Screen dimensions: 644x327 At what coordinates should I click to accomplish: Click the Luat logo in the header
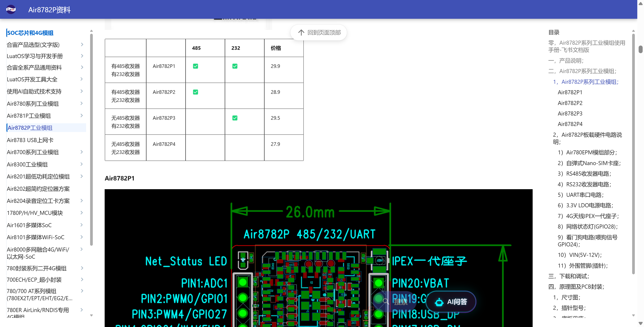(x=11, y=9)
